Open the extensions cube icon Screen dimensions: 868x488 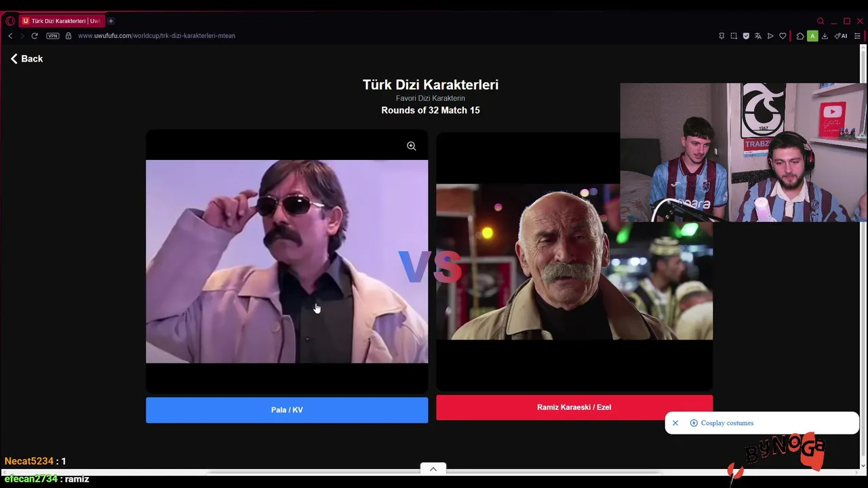click(x=800, y=36)
